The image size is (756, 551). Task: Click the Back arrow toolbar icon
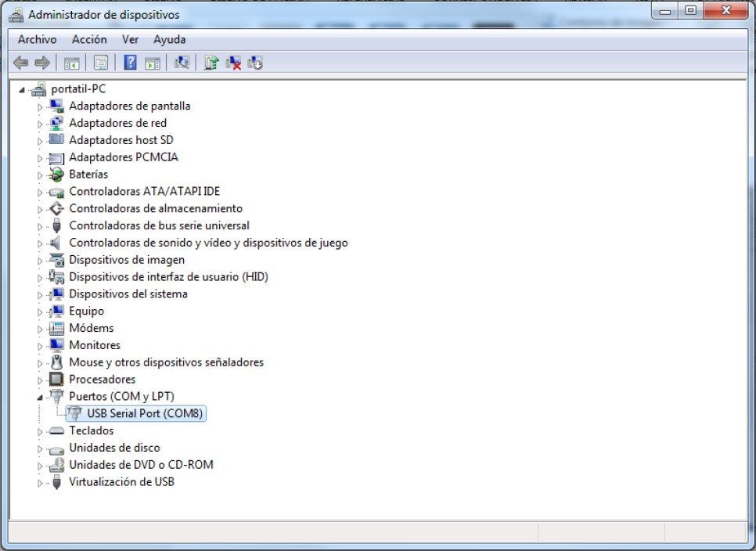(x=20, y=63)
